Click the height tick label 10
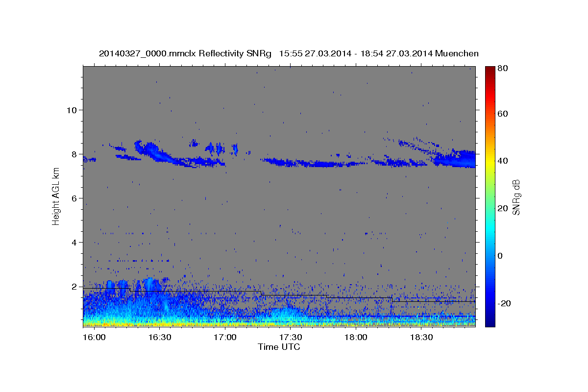This screenshot has height=392, width=588. 72,110
